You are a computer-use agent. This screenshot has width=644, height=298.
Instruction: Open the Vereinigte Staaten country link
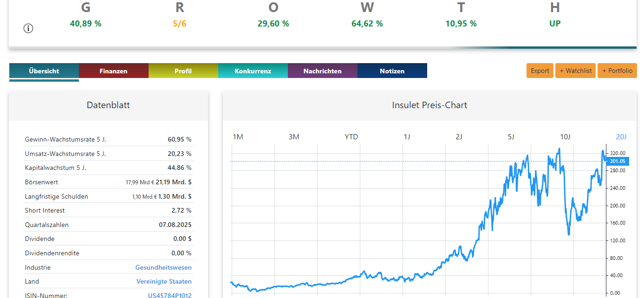pyautogui.click(x=164, y=281)
